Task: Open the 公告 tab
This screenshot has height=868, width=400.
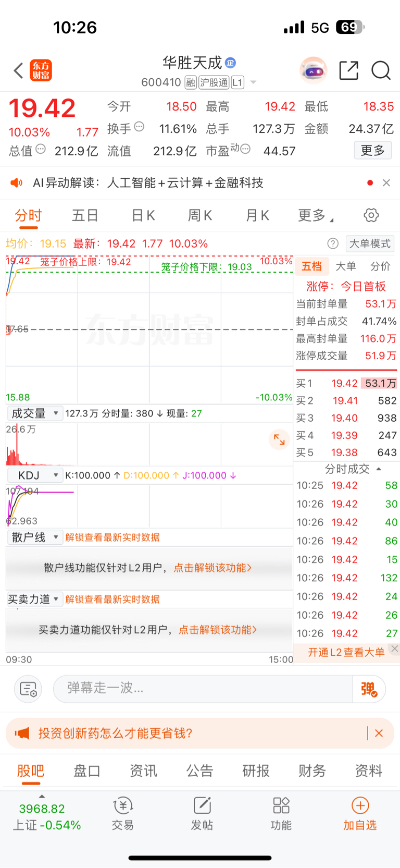Action: 200,771
